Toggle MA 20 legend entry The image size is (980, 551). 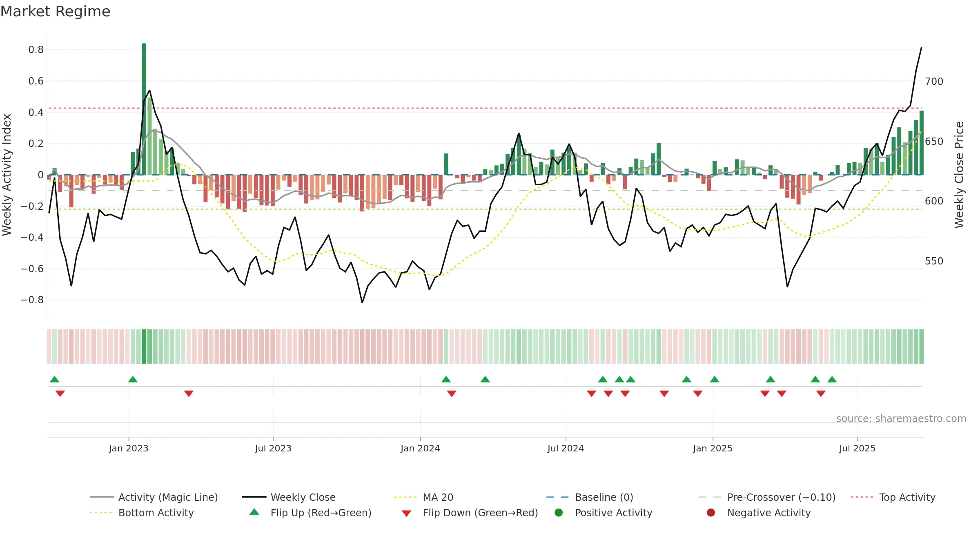click(x=423, y=497)
